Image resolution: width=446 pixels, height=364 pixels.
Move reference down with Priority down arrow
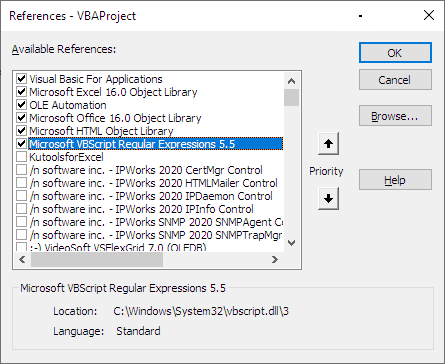[x=328, y=198]
